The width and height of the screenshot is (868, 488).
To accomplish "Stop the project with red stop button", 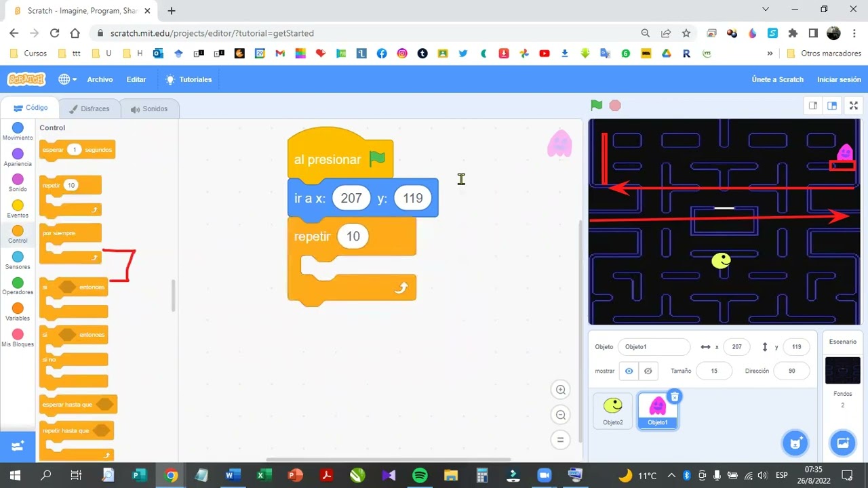I will (x=615, y=105).
